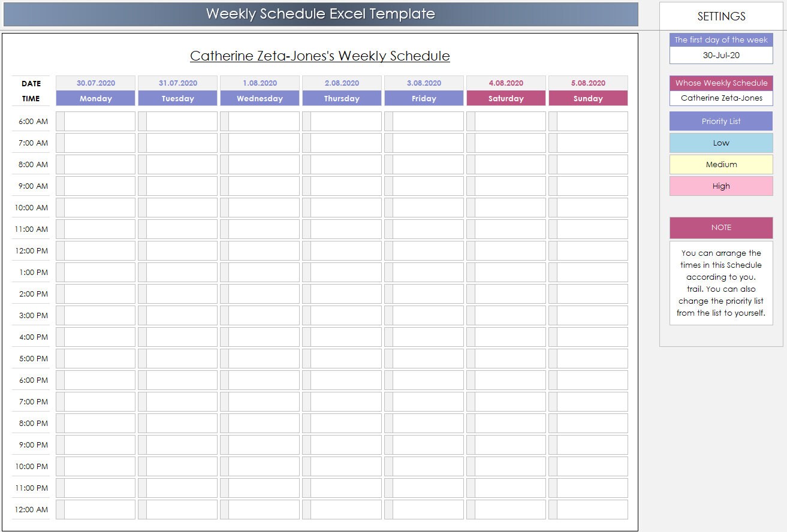787x532 pixels.
Task: Select the schedule title underlined text
Action: point(320,56)
